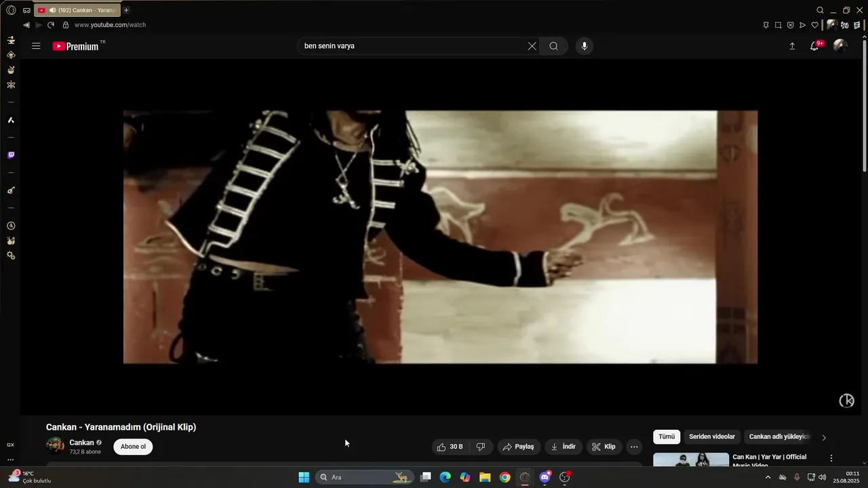The height and width of the screenshot is (488, 868).
Task: Select Seriden videolar filter chip
Action: click(712, 437)
